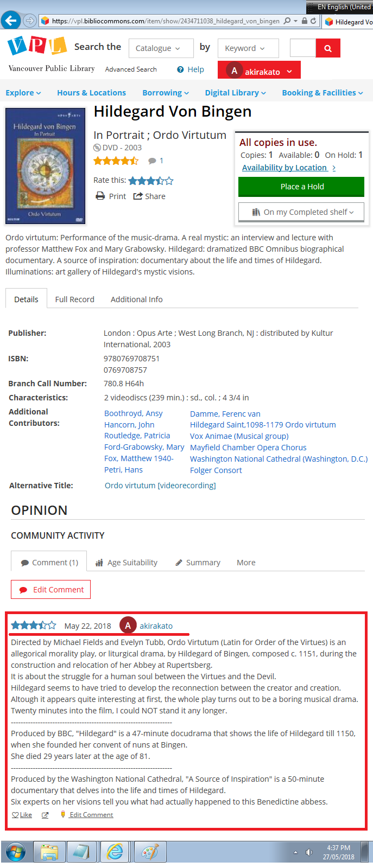Screen dimensions: 373x868
Task: Open Vox Animae (Musical group) link
Action: (x=239, y=436)
